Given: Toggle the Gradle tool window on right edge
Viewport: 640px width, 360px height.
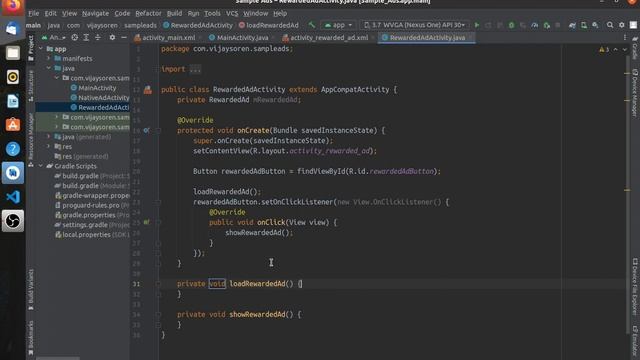Looking at the screenshot, I should 635,48.
